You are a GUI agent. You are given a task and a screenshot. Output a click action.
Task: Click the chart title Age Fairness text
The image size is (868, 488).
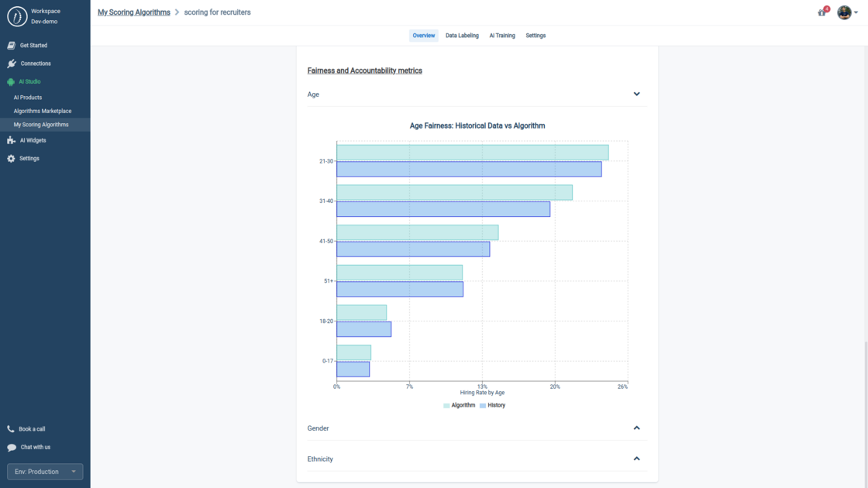coord(477,125)
